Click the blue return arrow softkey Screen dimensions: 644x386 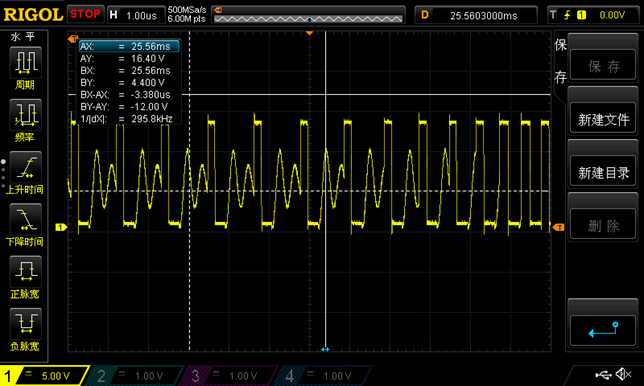603,330
